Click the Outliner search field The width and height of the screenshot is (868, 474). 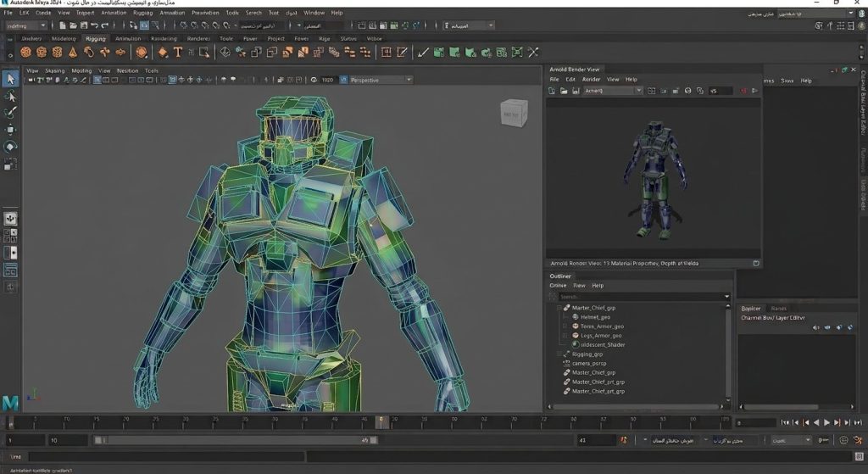point(640,297)
